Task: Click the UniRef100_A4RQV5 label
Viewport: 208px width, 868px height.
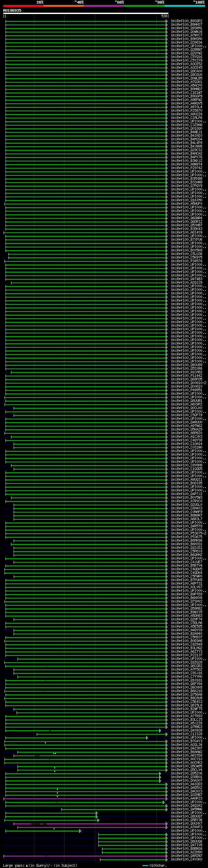Action: pyautogui.click(x=187, y=104)
